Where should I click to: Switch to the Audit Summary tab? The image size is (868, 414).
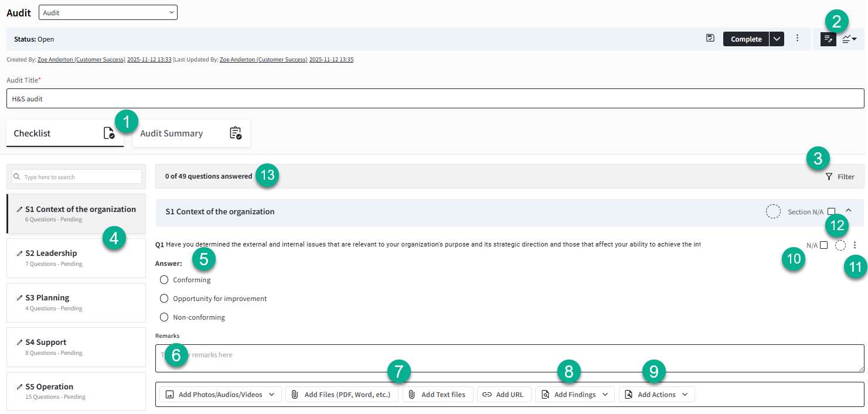(x=192, y=134)
